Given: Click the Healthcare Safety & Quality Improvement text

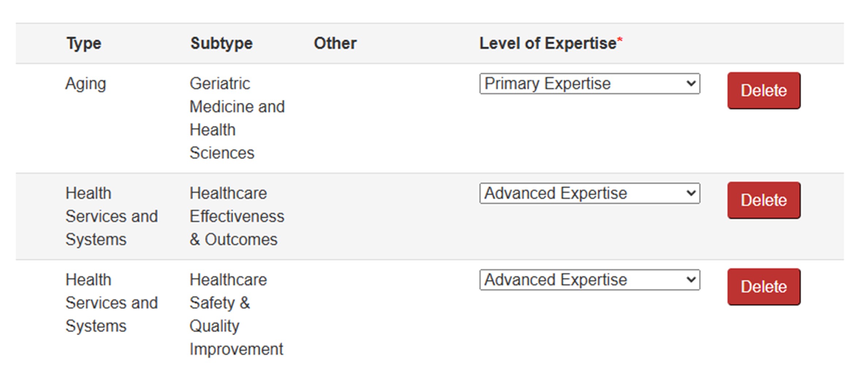Looking at the screenshot, I should coord(236,314).
